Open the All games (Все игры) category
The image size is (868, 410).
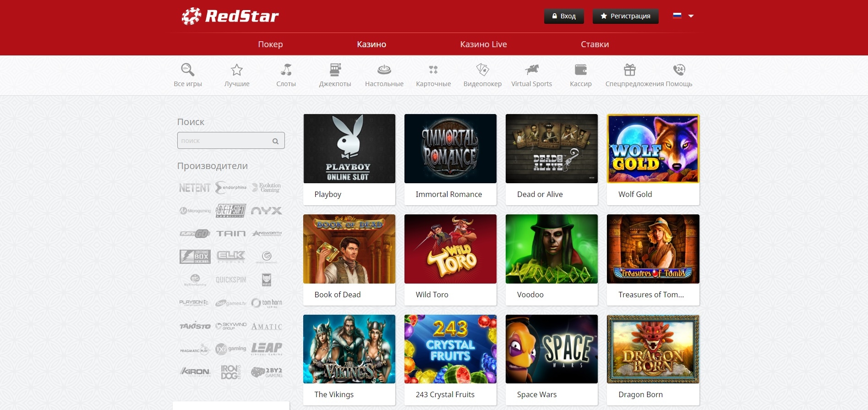point(188,75)
